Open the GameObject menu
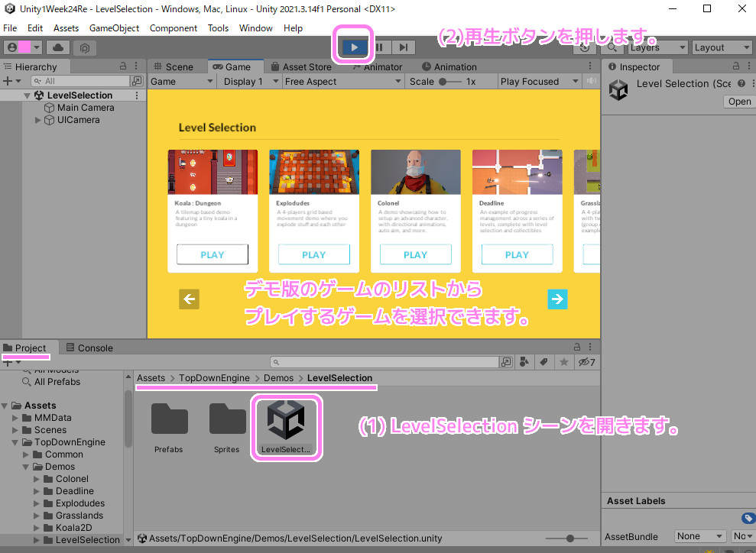 114,28
